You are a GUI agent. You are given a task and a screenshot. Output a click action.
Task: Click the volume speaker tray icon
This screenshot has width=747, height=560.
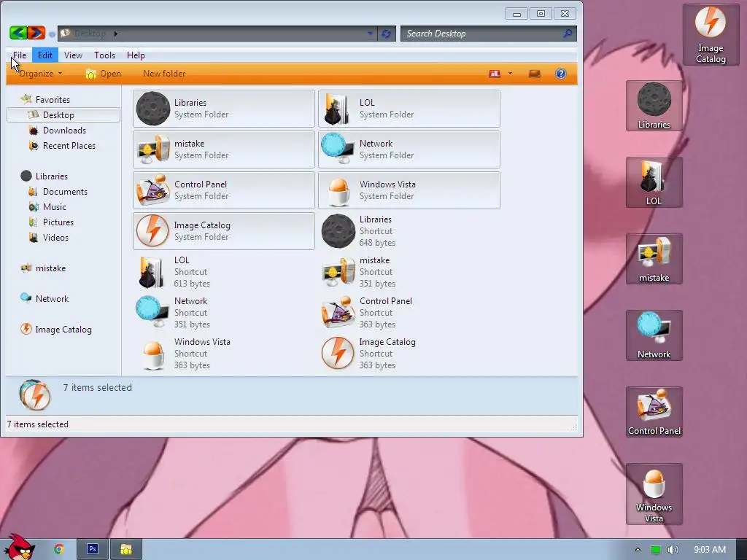[673, 550]
